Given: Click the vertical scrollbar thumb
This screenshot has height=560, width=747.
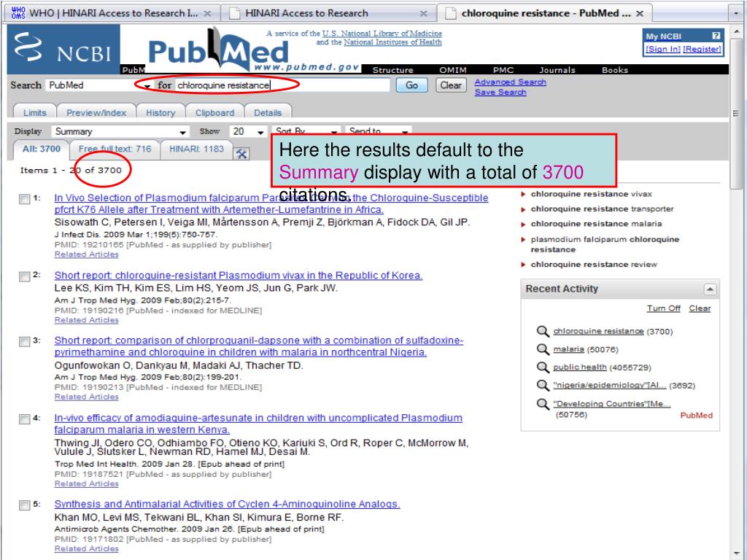Looking at the screenshot, I should pos(737,113).
